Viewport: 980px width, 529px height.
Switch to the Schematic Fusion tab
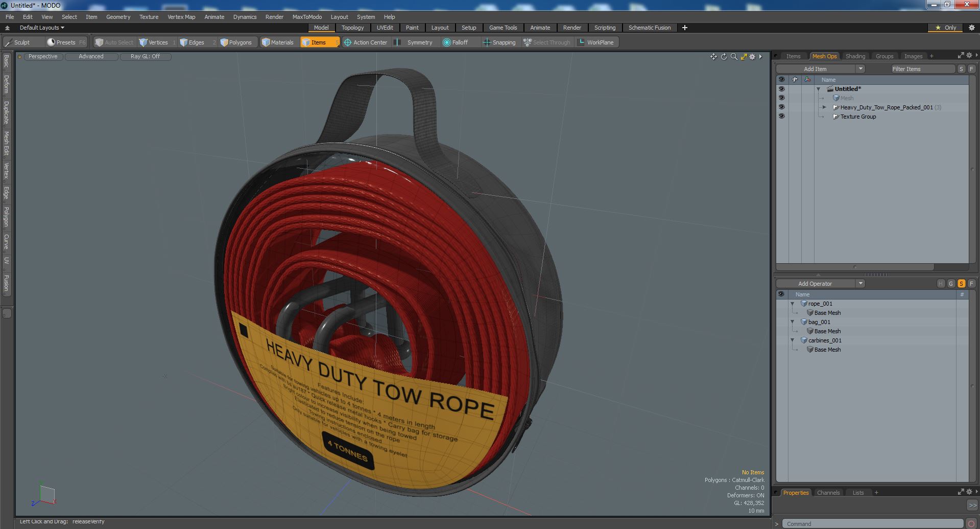tap(650, 28)
